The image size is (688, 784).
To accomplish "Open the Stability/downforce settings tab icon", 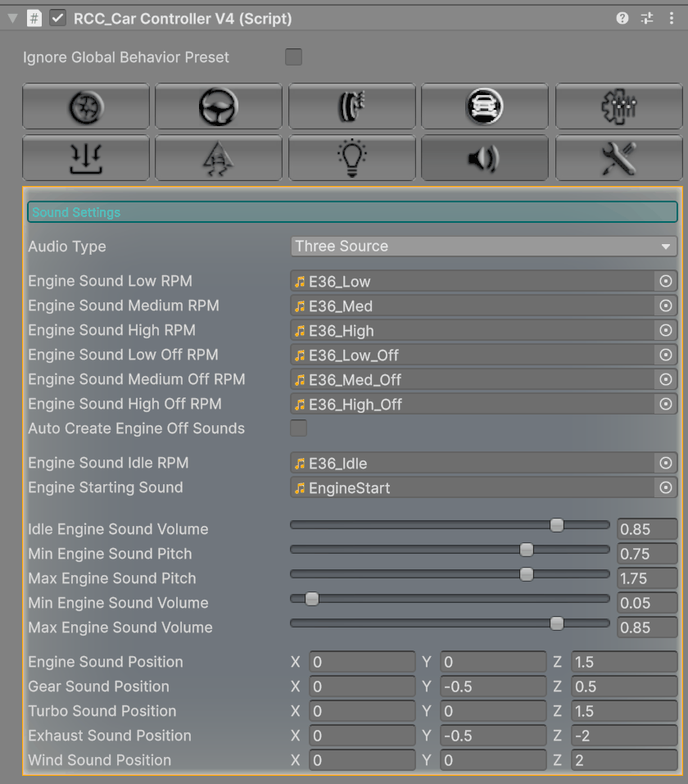I will (86, 158).
